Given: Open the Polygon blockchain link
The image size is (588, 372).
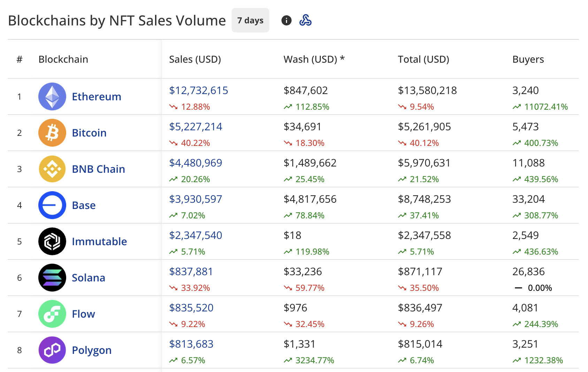Looking at the screenshot, I should [x=92, y=350].
